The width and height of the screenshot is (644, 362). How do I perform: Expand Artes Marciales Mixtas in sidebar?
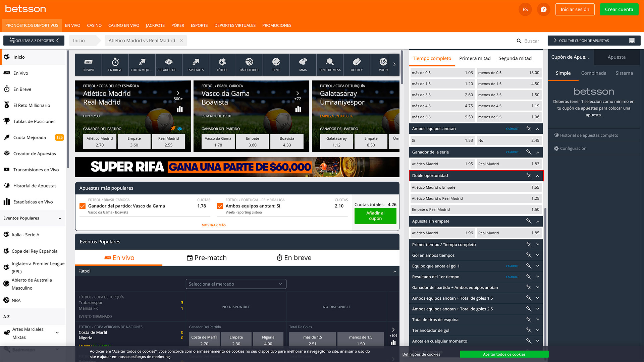pyautogui.click(x=57, y=333)
